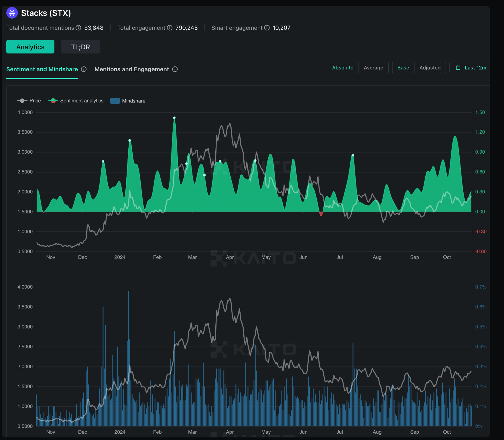The height and width of the screenshot is (440, 504).
Task: Click the sentiment marker near late April
Action: [x=255, y=160]
